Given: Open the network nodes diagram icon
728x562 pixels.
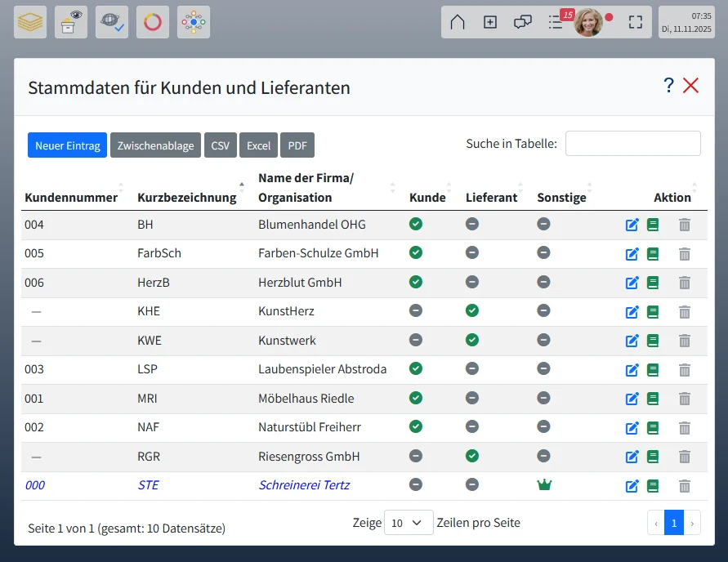Looking at the screenshot, I should (x=194, y=22).
